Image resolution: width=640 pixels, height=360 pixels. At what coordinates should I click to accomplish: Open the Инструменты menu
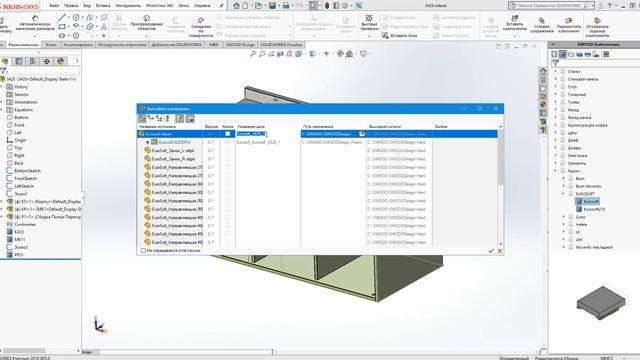point(128,6)
